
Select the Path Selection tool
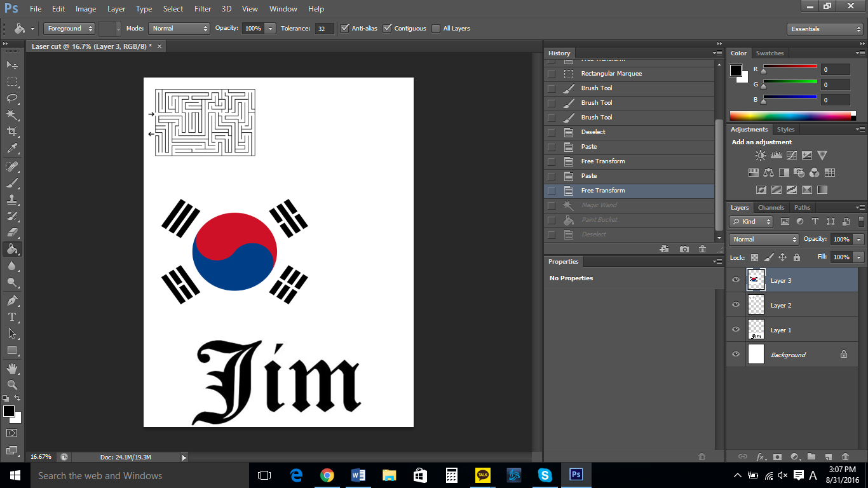click(x=12, y=333)
